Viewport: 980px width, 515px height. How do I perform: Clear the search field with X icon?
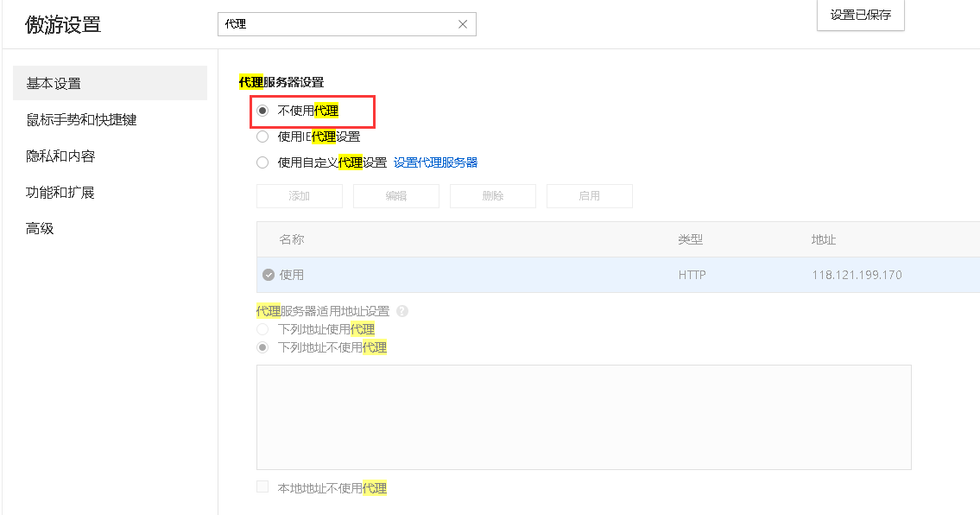463,24
